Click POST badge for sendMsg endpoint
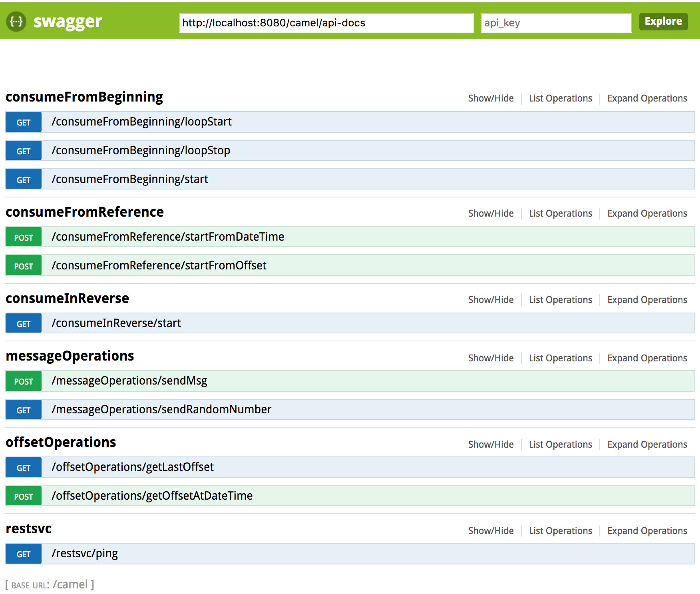Viewport: 700px width, 594px height. pos(24,381)
